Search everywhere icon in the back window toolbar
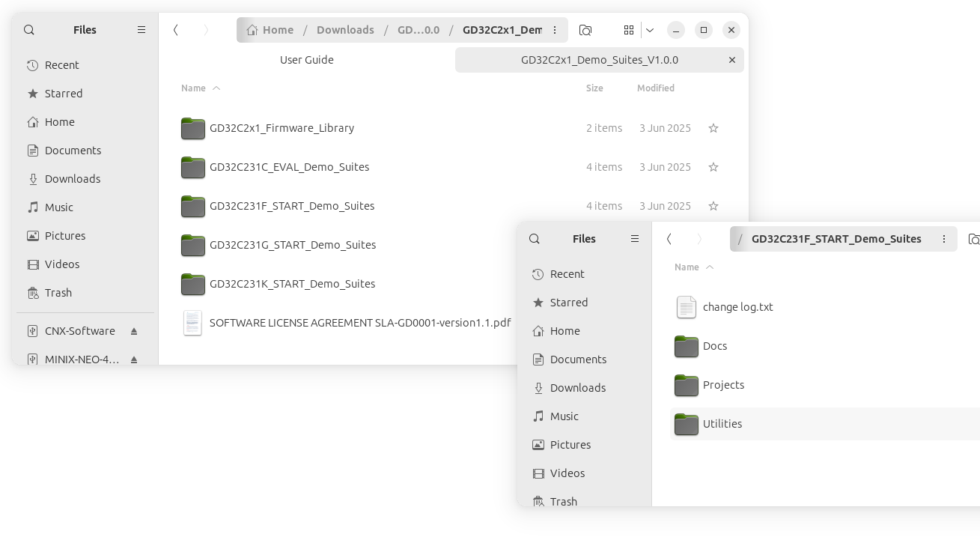Viewport: 980px width, 537px height. pos(585,30)
